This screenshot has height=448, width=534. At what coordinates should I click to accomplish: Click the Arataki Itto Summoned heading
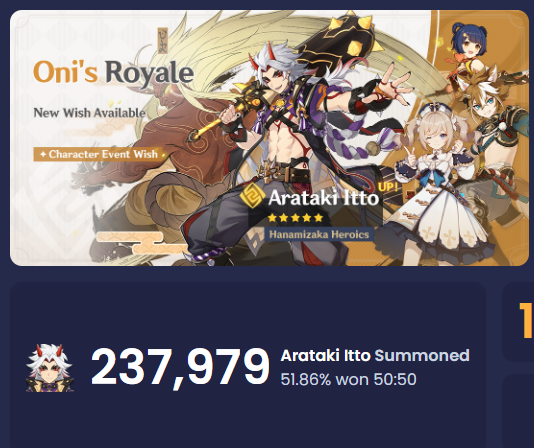pyautogui.click(x=375, y=356)
